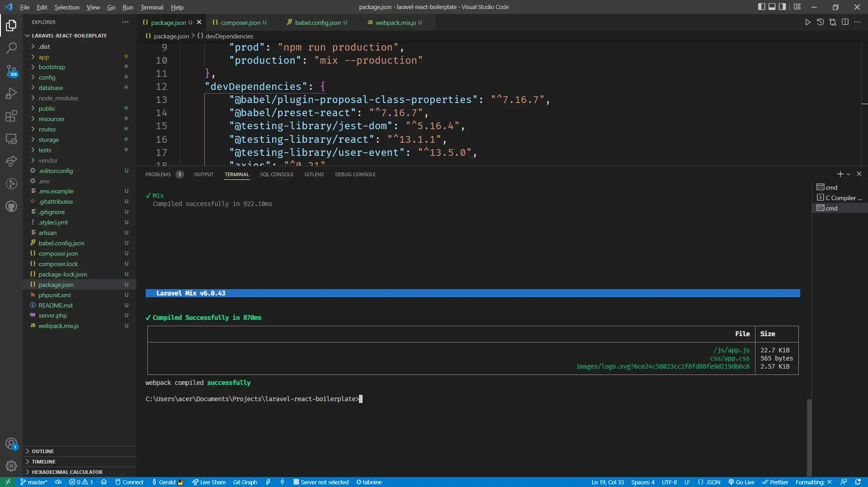Open the Terminal menu
The image size is (868, 487).
pos(152,7)
